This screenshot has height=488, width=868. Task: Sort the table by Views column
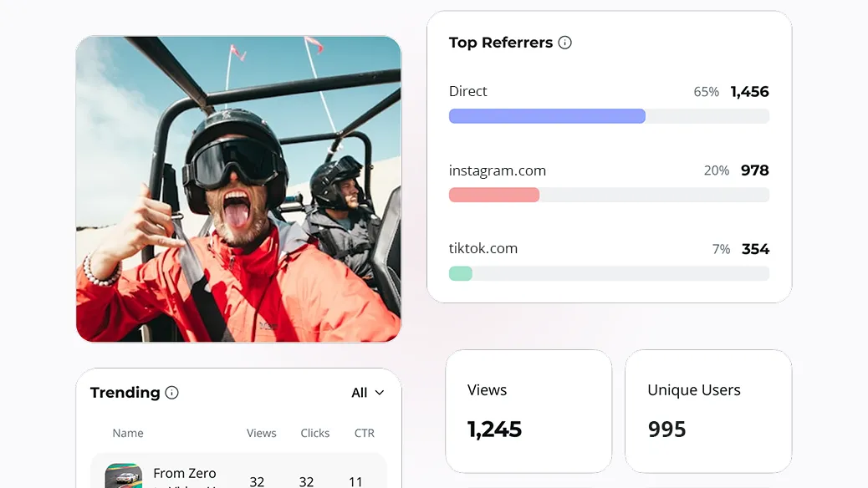[261, 433]
